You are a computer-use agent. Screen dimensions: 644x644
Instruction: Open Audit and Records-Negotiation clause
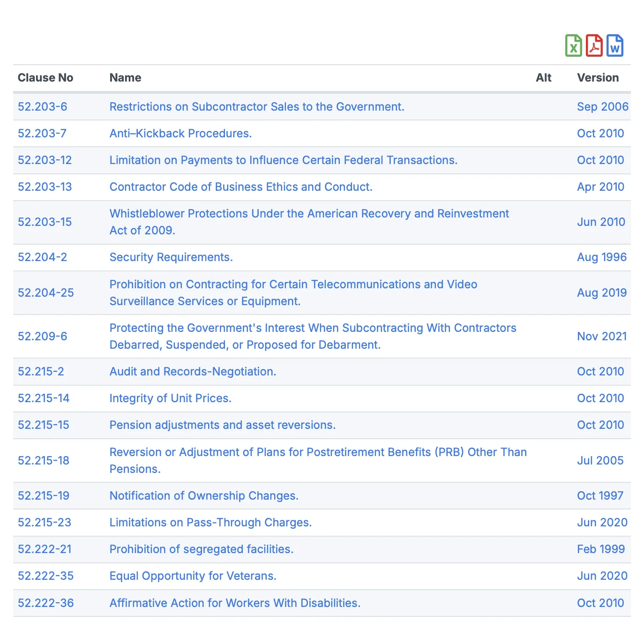(x=193, y=372)
